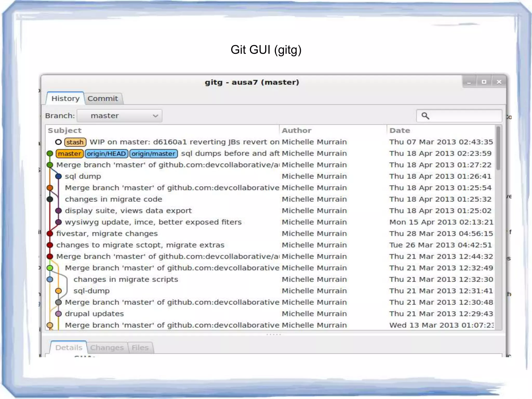Click date 'Thu 07 Mar 2013 02:43:35'
Viewport: 532px width, 399px height.
[x=441, y=142]
